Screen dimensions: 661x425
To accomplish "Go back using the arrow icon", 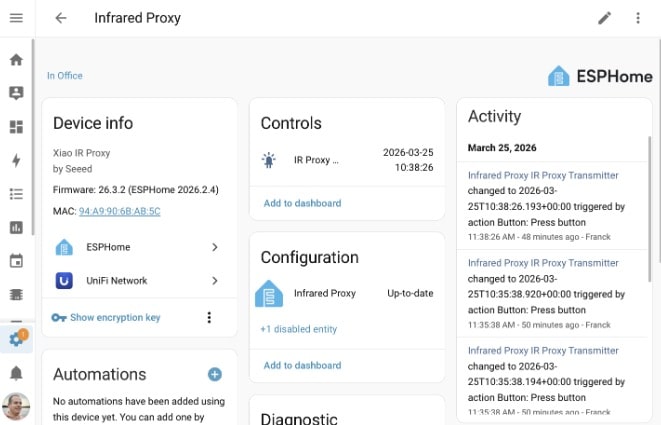I will [61, 18].
